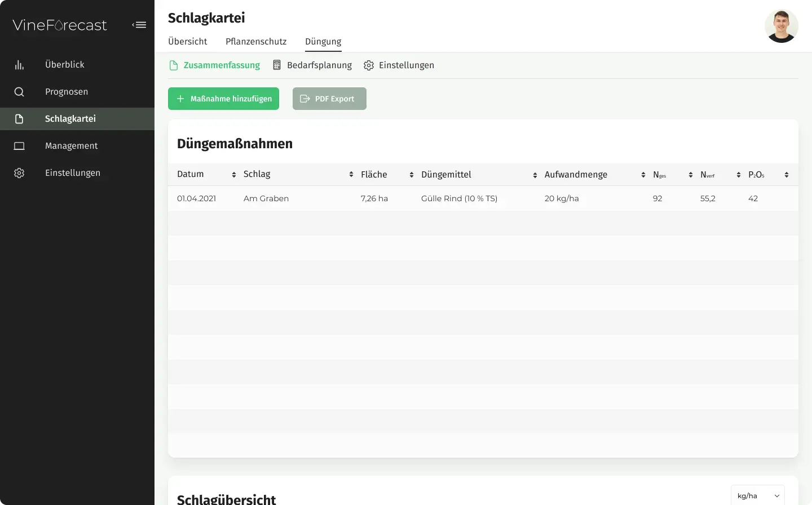Click the Management laptop icon
Screen dimensions: 812x505
(19, 146)
